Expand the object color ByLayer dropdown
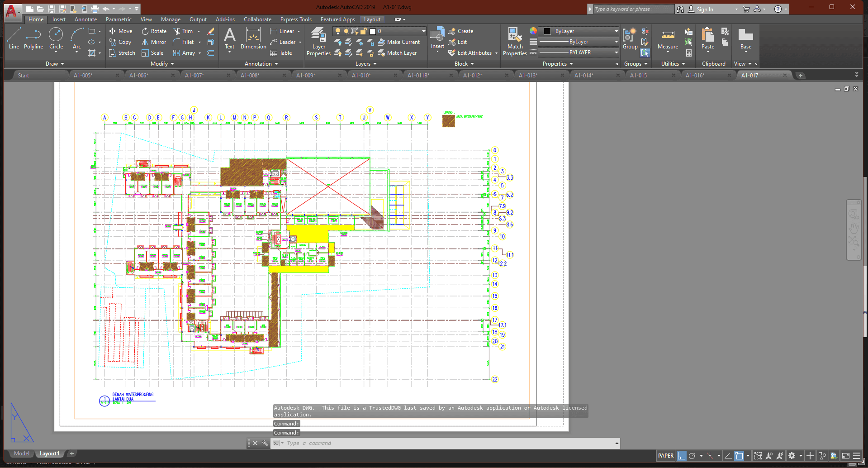868x468 pixels. (616, 31)
